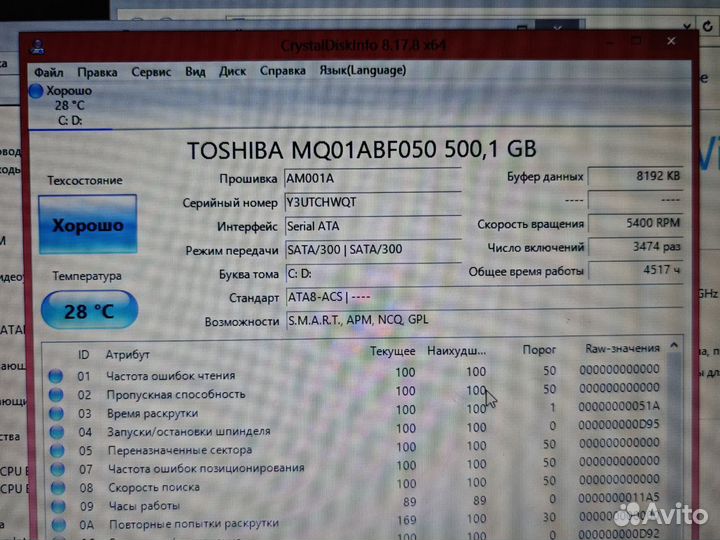Click the Порог column header

[x=539, y=350]
